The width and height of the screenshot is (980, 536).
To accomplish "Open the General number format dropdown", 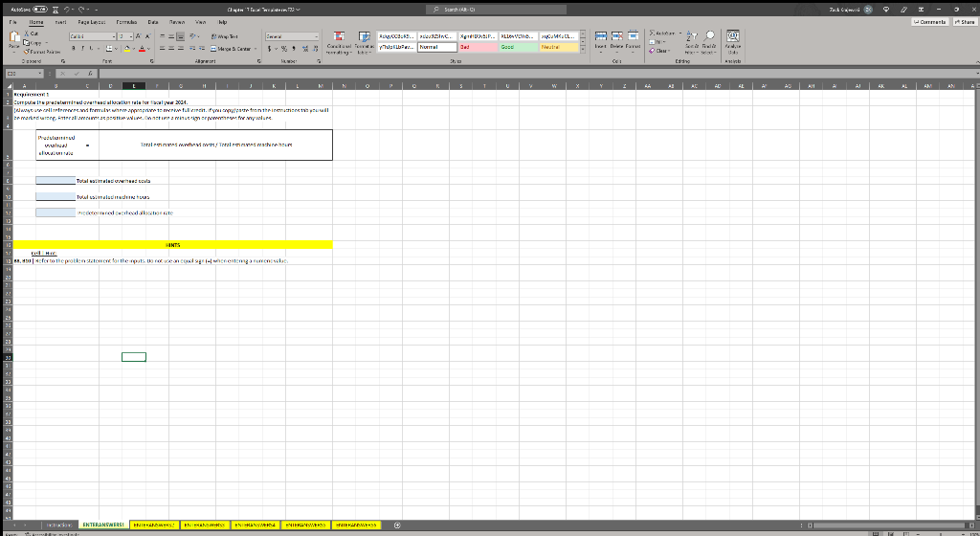I will tap(316, 37).
